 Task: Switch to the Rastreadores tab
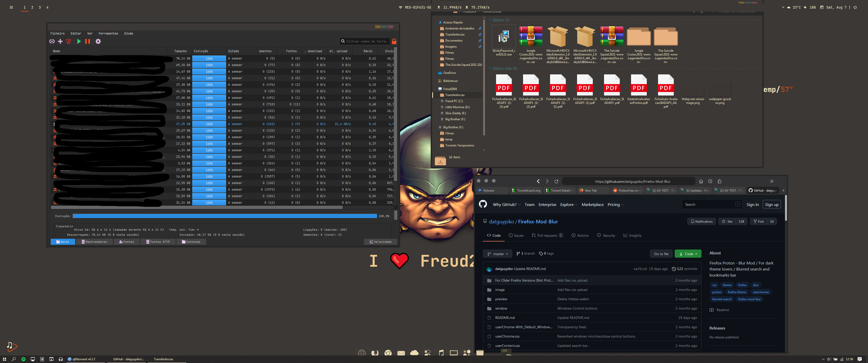[x=94, y=242]
